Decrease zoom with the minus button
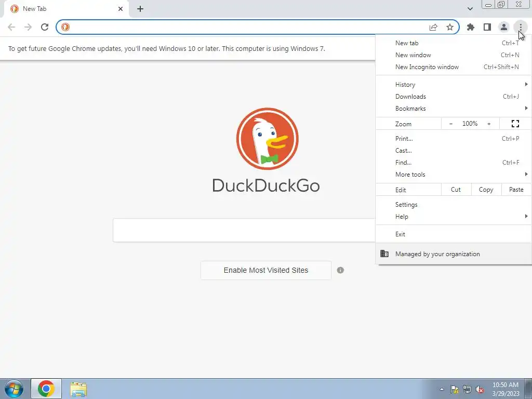 pyautogui.click(x=450, y=124)
